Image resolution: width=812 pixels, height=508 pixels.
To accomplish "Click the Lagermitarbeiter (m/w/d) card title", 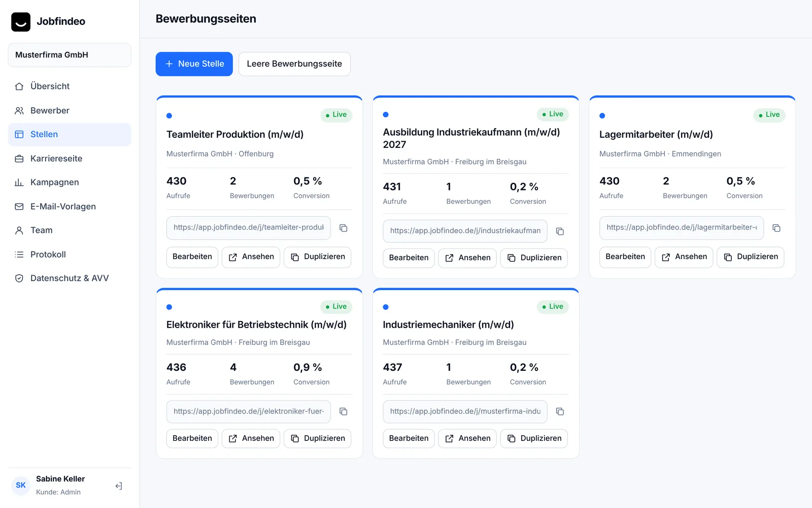I will [x=656, y=135].
